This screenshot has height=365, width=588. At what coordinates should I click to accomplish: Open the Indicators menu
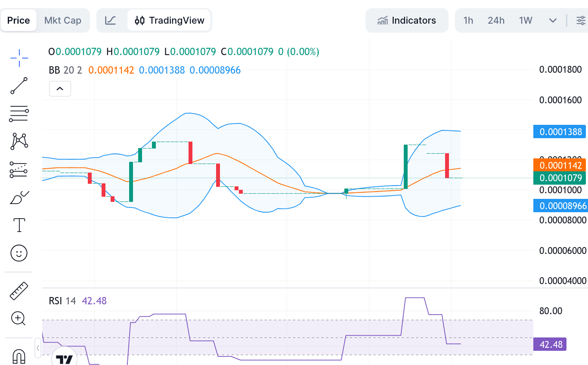click(407, 20)
